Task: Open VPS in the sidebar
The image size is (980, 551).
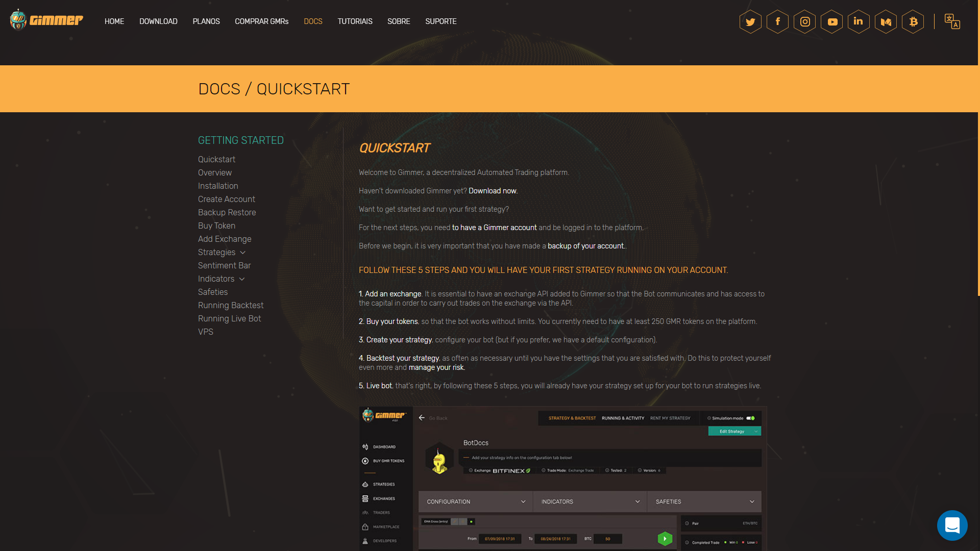Action: point(206,332)
